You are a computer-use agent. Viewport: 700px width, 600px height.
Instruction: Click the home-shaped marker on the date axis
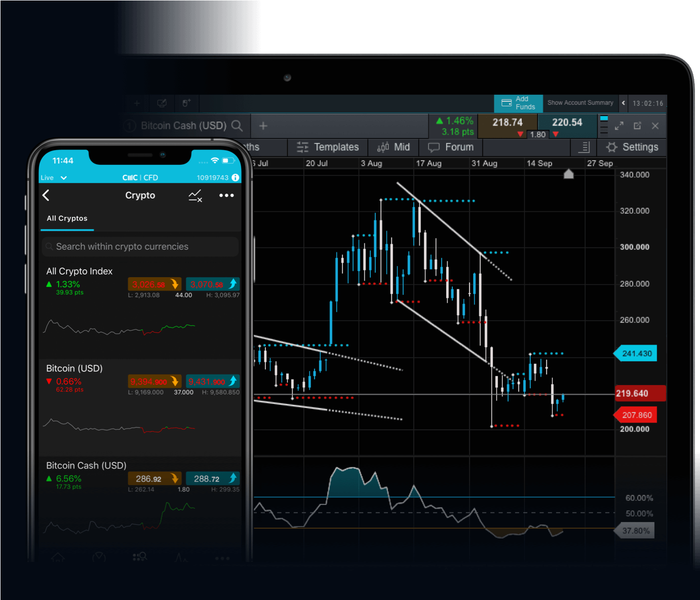point(569,174)
